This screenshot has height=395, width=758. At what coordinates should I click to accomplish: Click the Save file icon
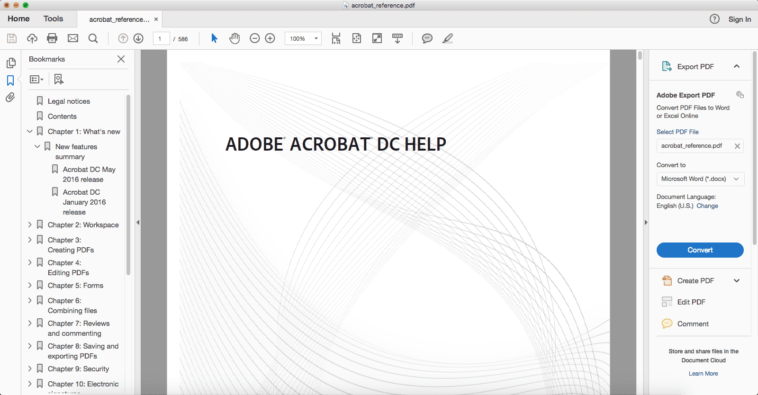point(12,38)
